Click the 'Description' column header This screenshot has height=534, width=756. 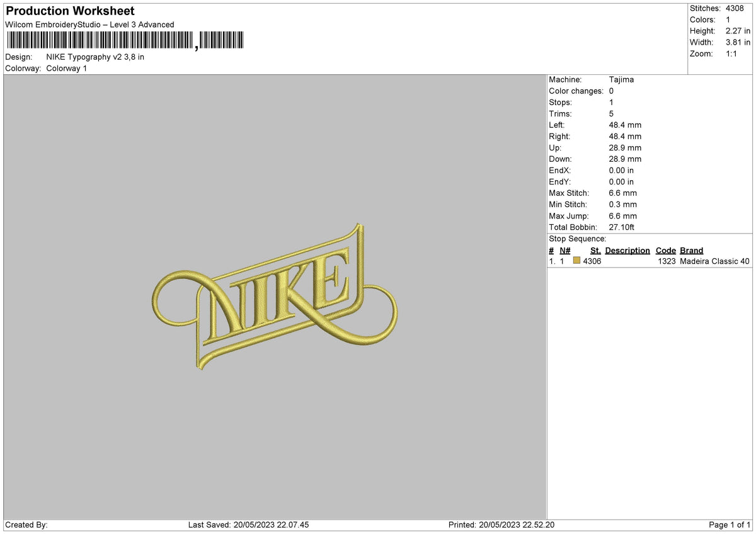(x=627, y=250)
